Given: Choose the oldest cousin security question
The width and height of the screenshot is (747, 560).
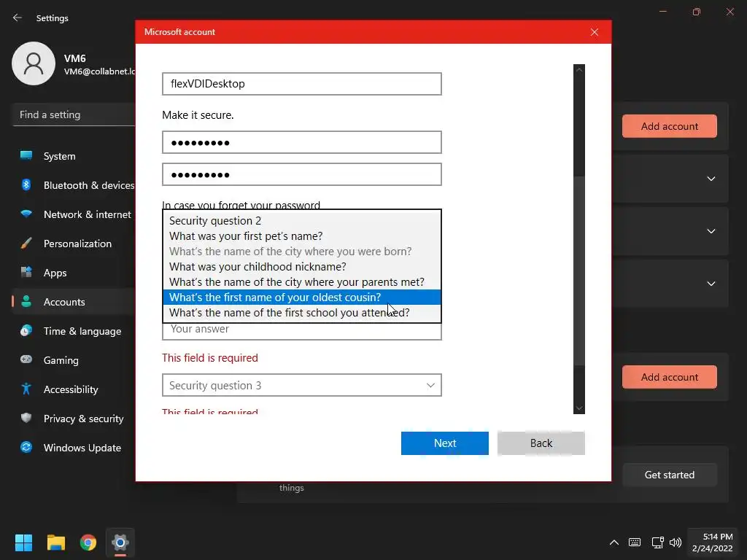Looking at the screenshot, I should pyautogui.click(x=302, y=297).
